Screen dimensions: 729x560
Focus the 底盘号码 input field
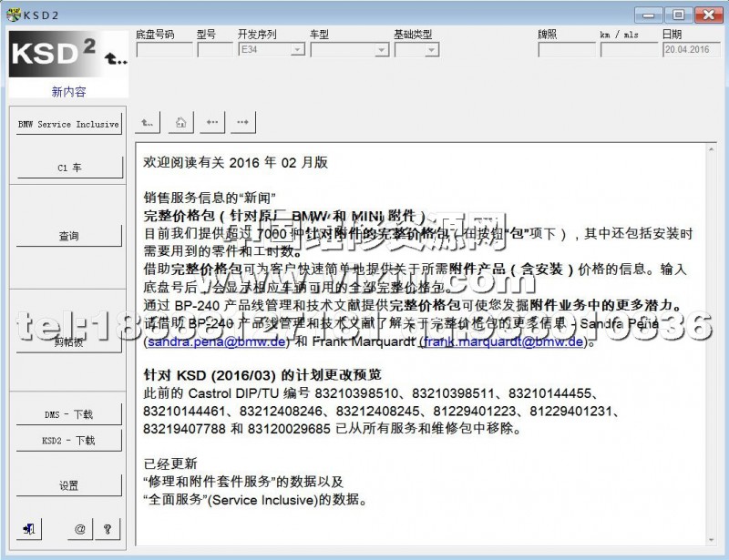pos(165,49)
